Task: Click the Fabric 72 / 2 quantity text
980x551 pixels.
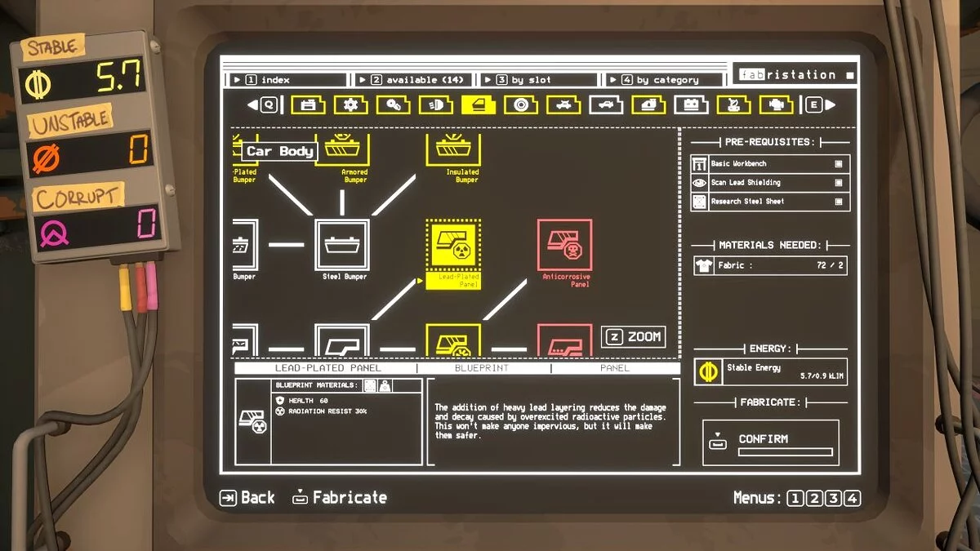Action: [830, 265]
